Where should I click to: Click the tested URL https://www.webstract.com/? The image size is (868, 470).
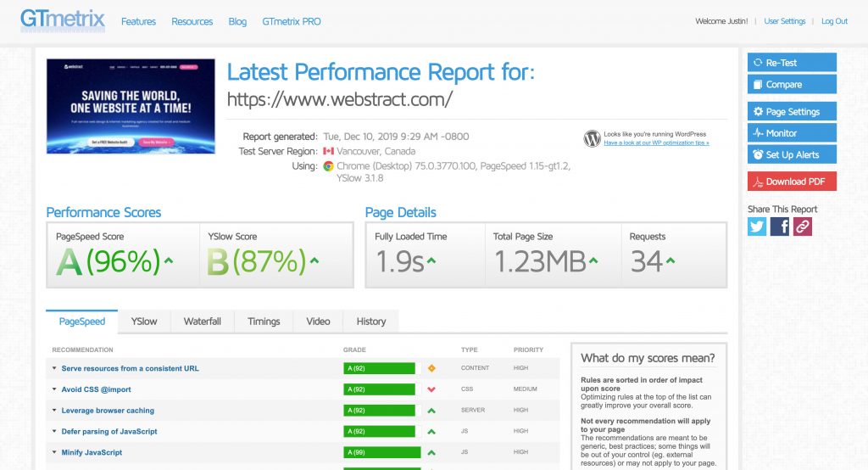(340, 100)
